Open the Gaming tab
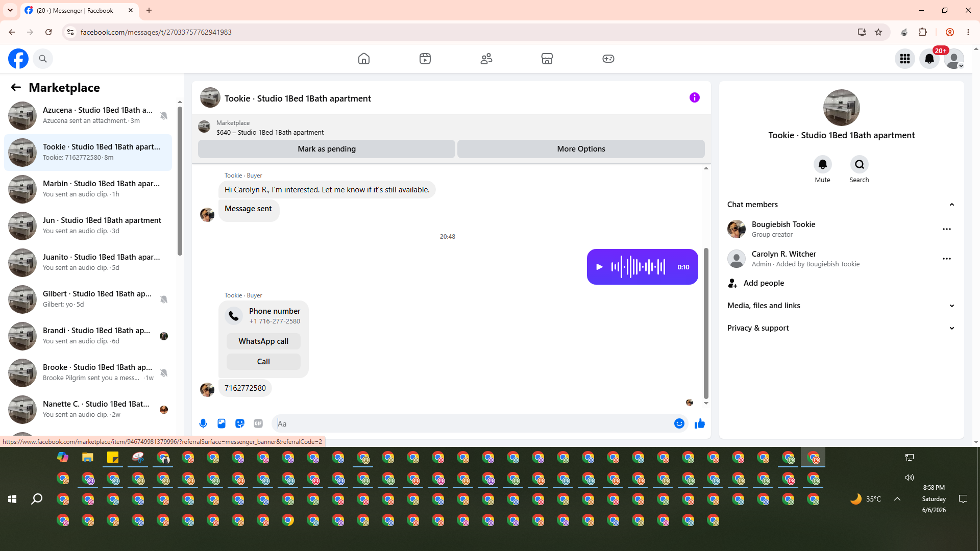Screen dimensions: 980x551 pos(608,59)
